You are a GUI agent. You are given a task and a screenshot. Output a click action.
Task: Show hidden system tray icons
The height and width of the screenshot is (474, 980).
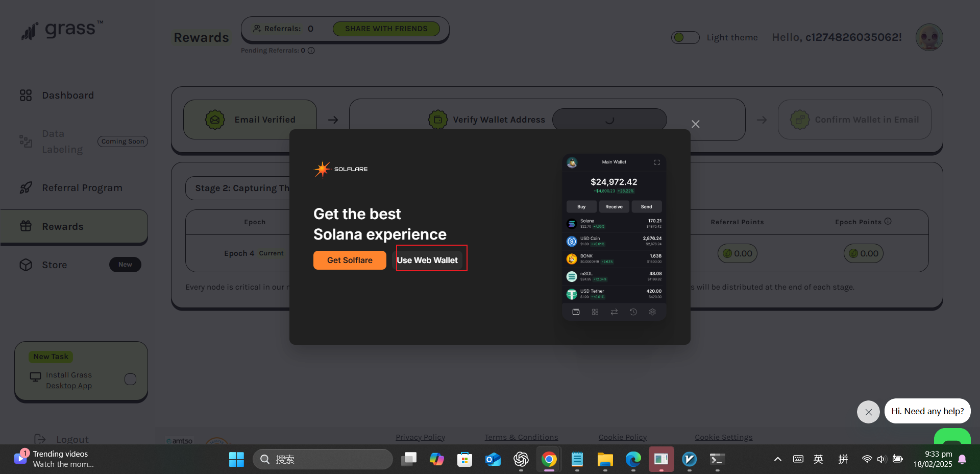click(778, 459)
